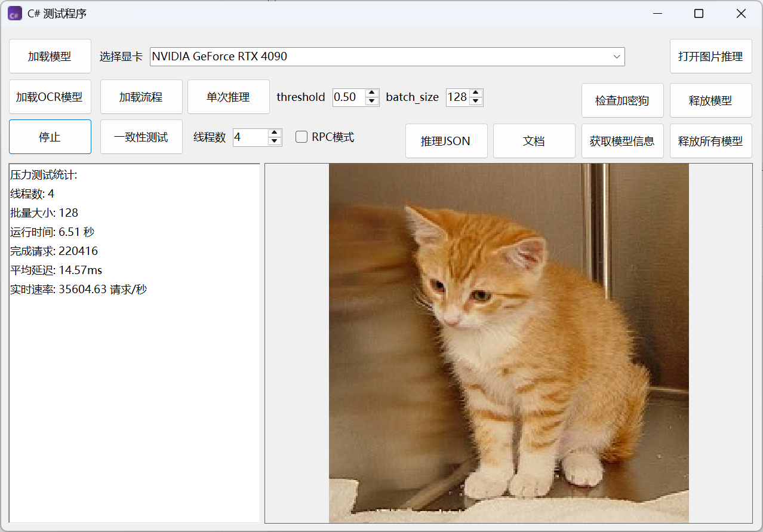Increase batch_size using up arrow

[x=476, y=93]
